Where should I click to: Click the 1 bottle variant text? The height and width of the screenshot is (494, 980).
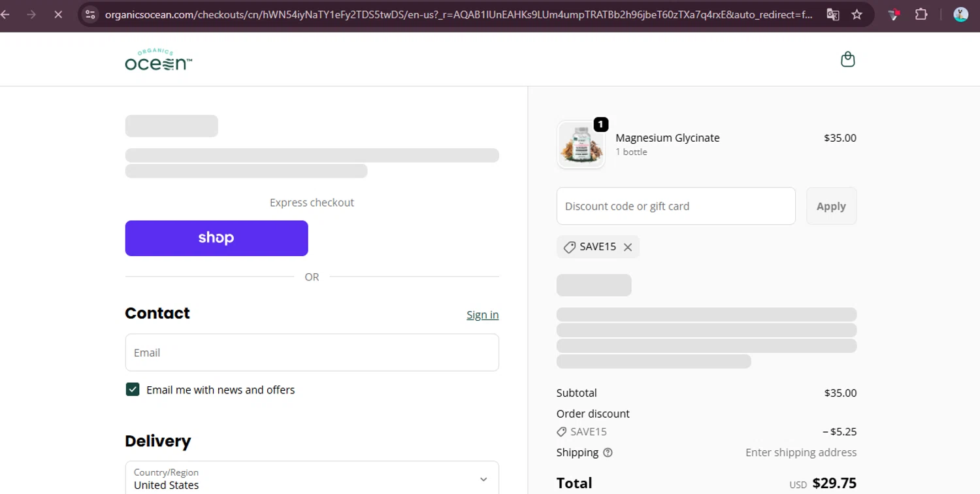point(631,152)
